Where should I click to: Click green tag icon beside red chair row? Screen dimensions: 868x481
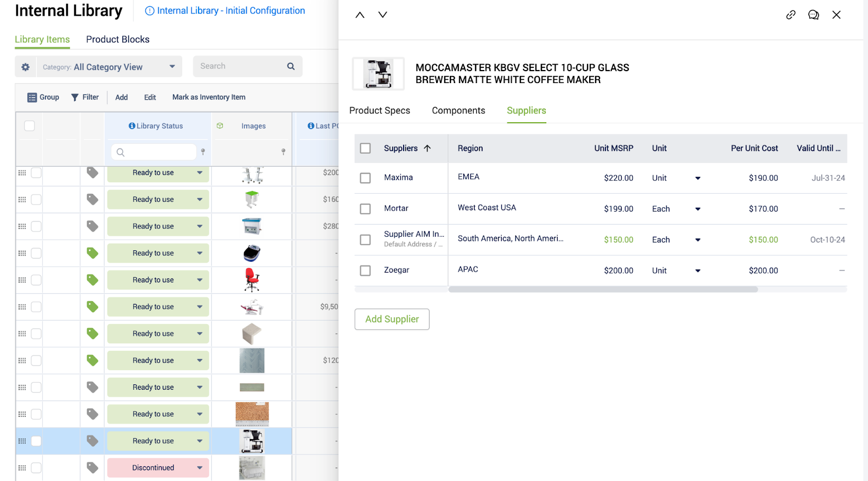93,280
